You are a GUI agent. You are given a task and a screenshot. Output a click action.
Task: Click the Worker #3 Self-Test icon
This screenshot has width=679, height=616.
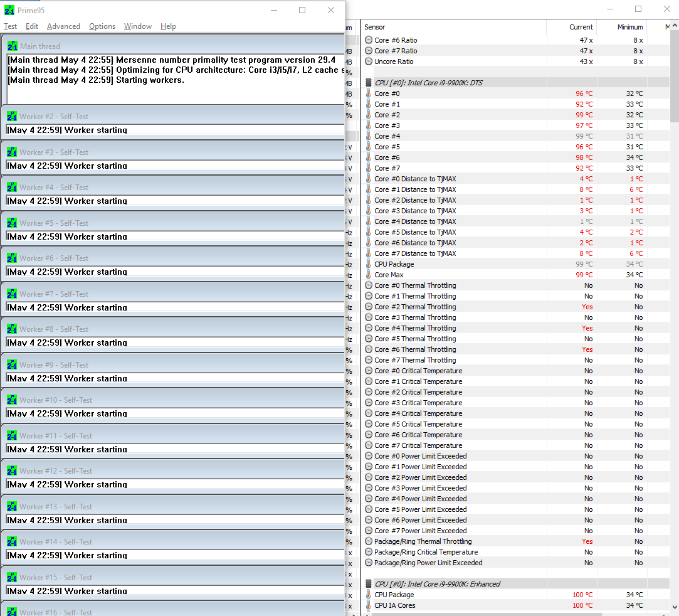tap(12, 152)
